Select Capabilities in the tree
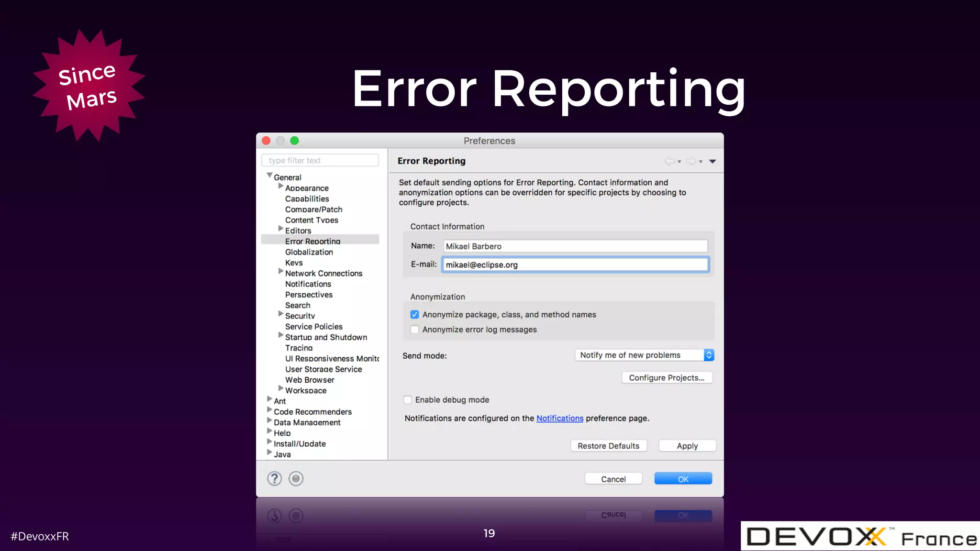Viewport: 980px width, 551px height. pos(307,198)
